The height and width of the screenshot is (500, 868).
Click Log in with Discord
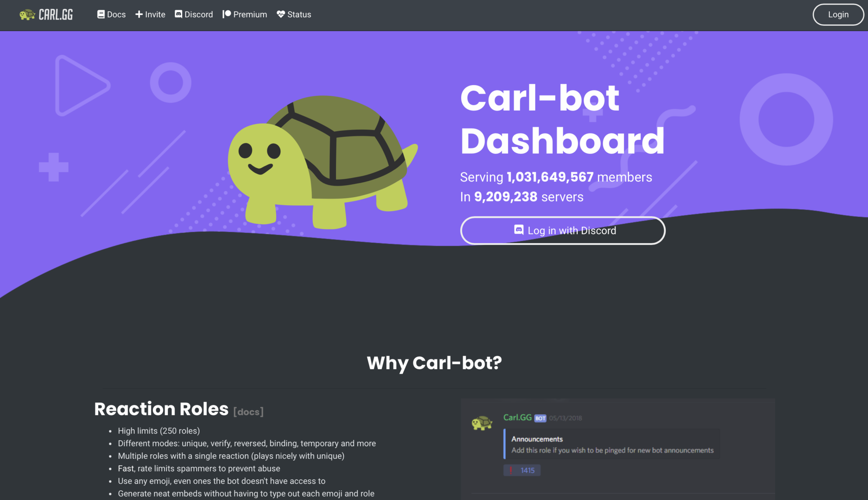point(562,230)
